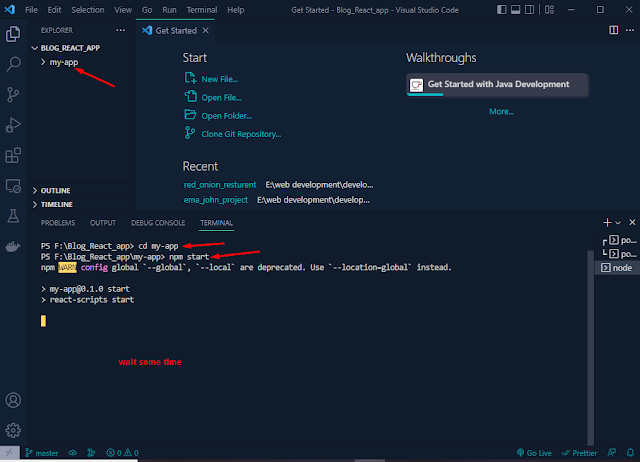Open the Source Control view

pos(13,95)
